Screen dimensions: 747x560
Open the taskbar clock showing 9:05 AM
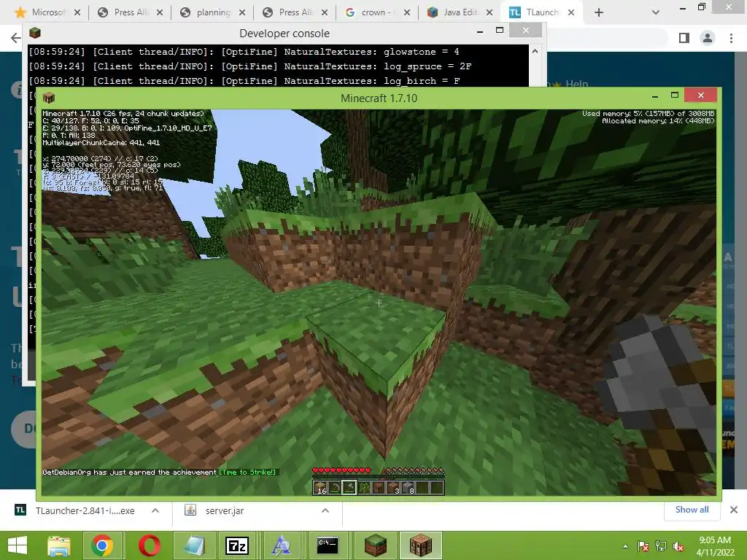point(715,546)
